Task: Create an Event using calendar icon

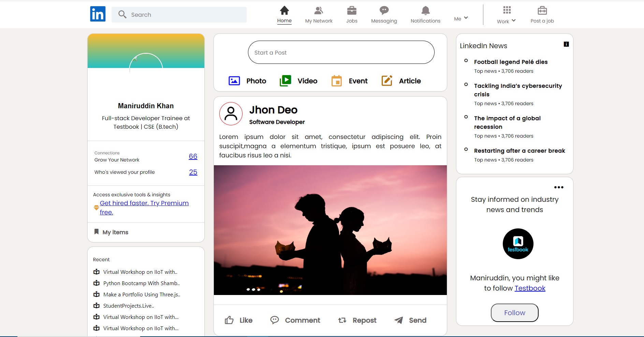Action: (336, 81)
